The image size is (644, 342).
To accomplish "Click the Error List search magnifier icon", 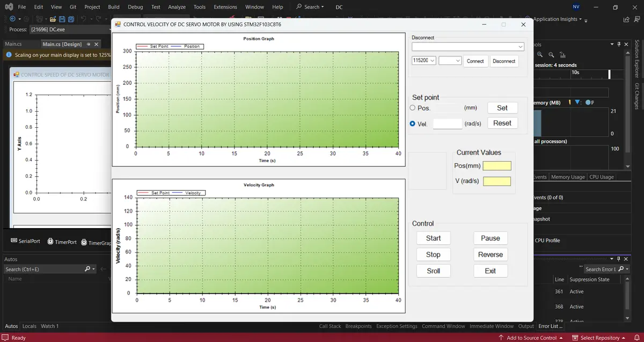I will 621,269.
